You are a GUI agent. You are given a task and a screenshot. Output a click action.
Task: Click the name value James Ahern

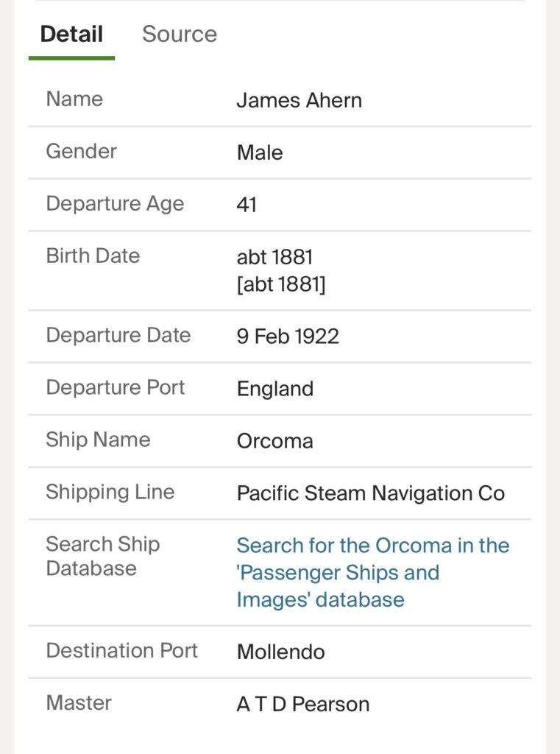coord(299,100)
